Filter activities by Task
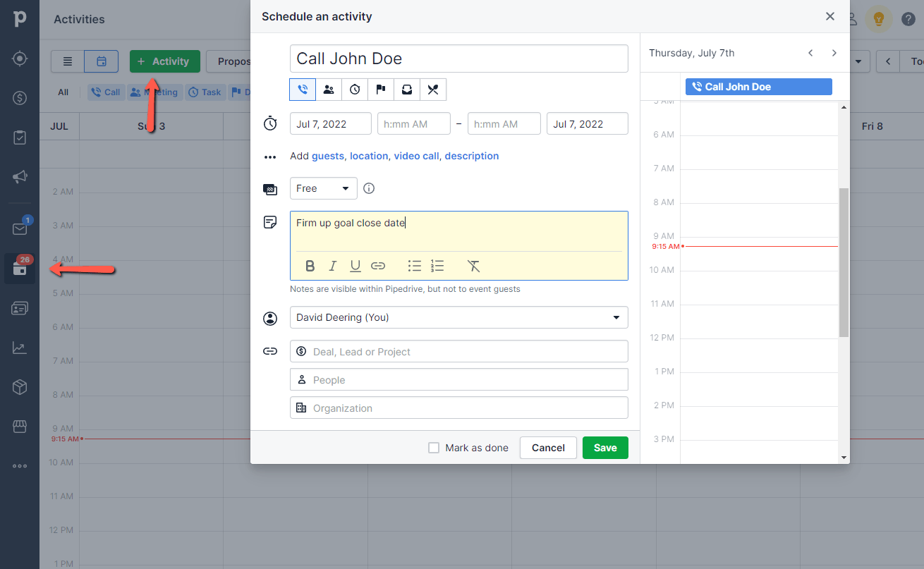Screen dimensions: 924x569 [205, 92]
